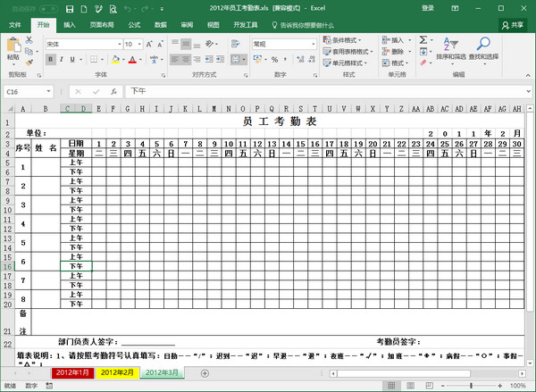This screenshot has width=536, height=392.
Task: Open Sort & Filter (排序和筛选)
Action: [451, 49]
